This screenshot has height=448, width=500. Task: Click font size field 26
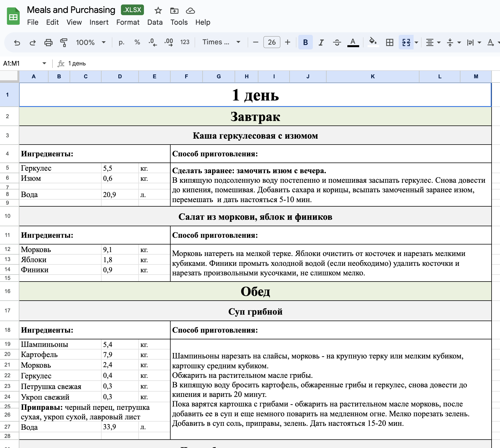[272, 42]
